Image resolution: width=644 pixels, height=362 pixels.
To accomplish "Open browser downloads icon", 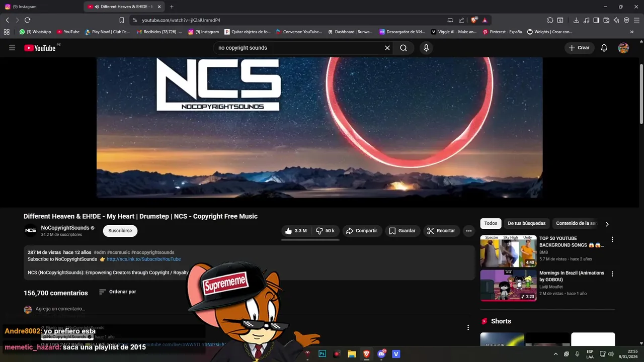I will coord(576,20).
